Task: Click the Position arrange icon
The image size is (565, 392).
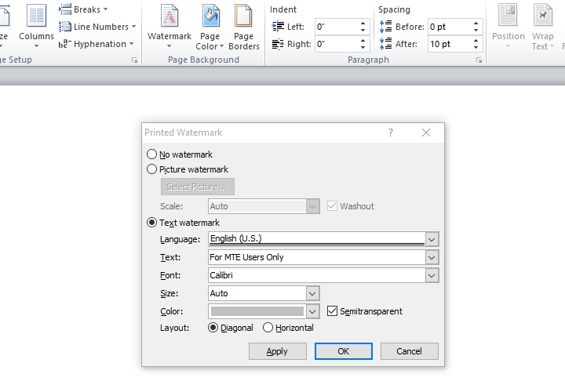Action: [x=508, y=16]
